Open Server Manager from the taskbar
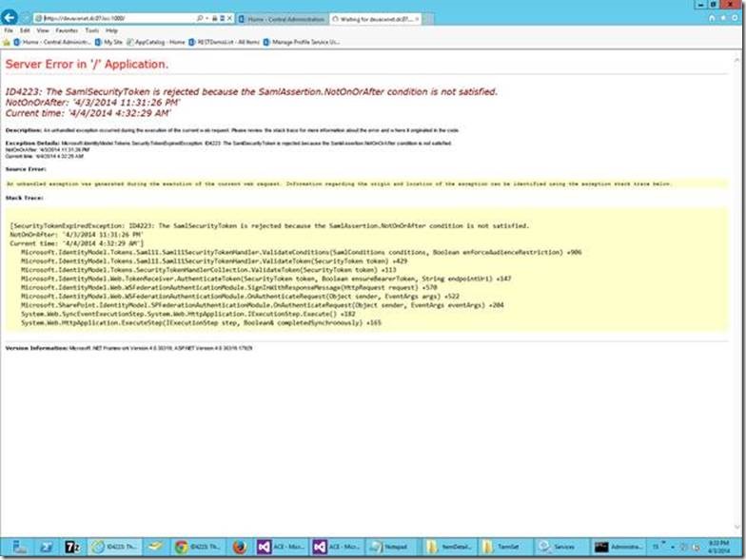This screenshot has height=560, width=746. pyautogui.click(x=19, y=548)
